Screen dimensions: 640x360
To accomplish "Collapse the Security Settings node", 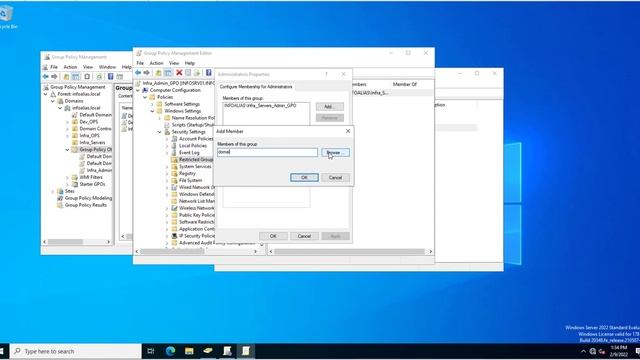I will tap(160, 132).
